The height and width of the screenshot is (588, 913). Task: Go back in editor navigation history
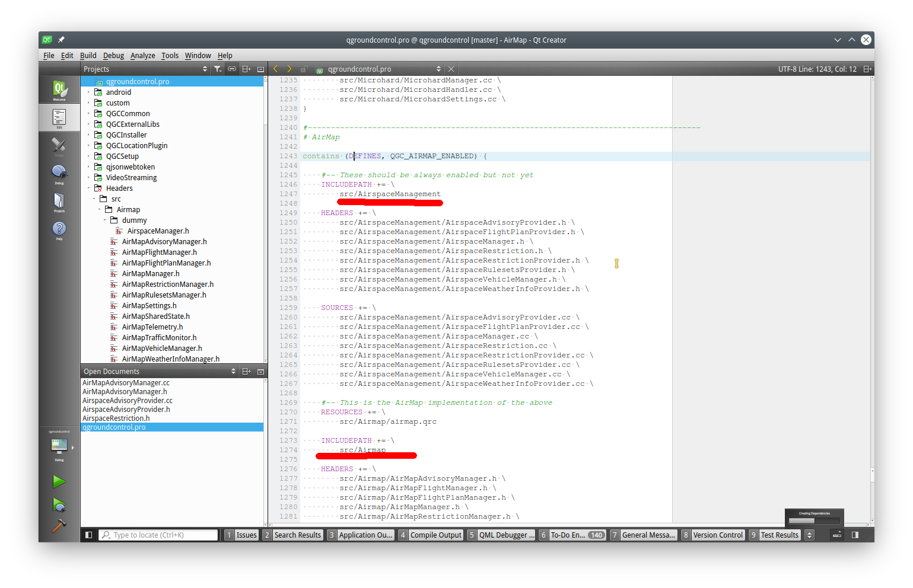pos(275,69)
